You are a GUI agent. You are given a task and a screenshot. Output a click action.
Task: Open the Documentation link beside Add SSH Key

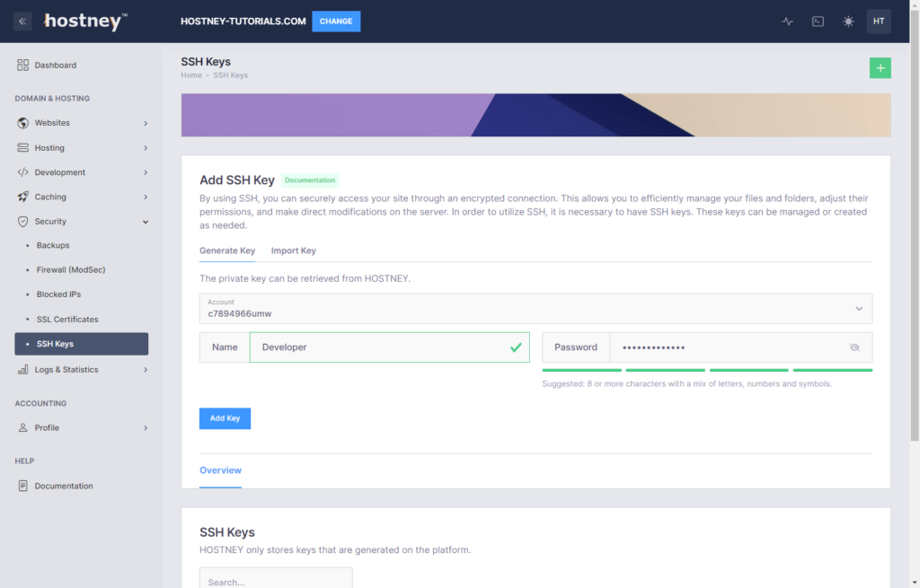(x=310, y=180)
